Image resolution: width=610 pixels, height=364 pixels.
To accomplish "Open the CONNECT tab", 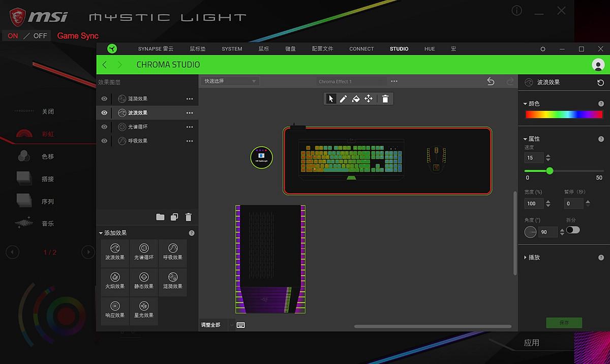I will pyautogui.click(x=361, y=49).
